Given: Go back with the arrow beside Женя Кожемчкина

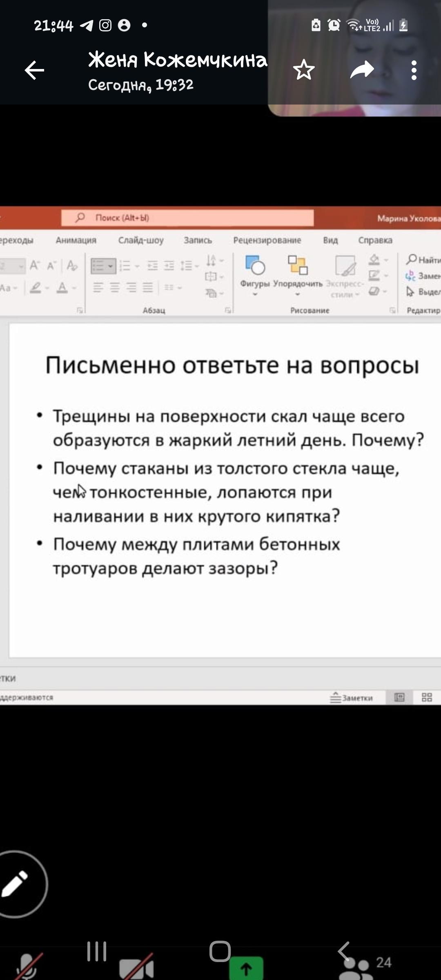Looking at the screenshot, I should [x=34, y=70].
